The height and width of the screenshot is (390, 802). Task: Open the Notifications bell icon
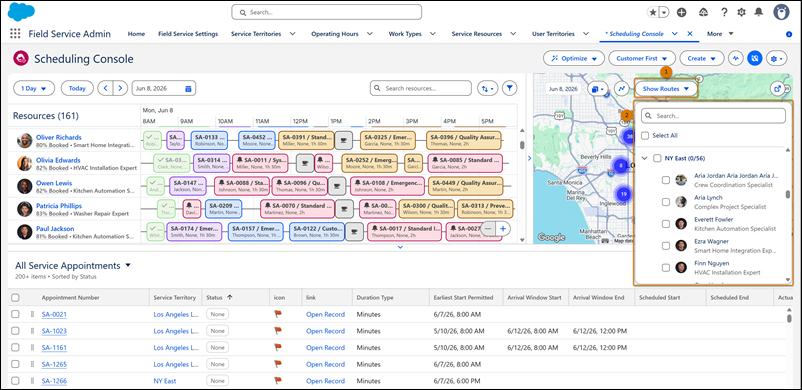(759, 12)
